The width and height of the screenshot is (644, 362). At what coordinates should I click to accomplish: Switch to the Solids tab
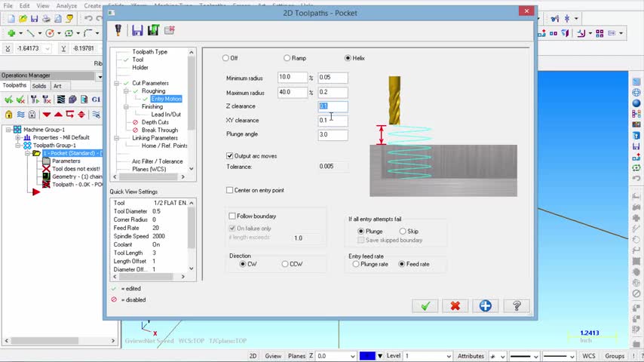pyautogui.click(x=39, y=86)
